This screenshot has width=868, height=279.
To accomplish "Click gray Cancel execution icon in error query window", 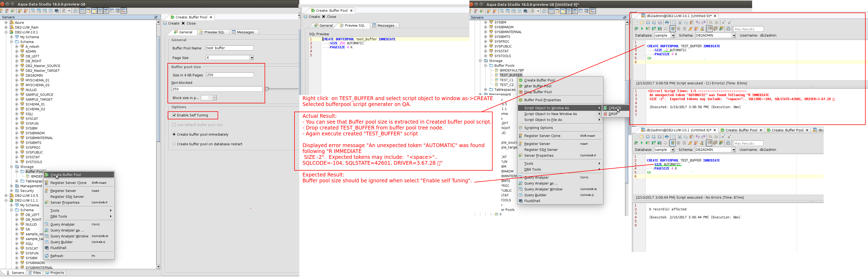I will pyautogui.click(x=666, y=29).
